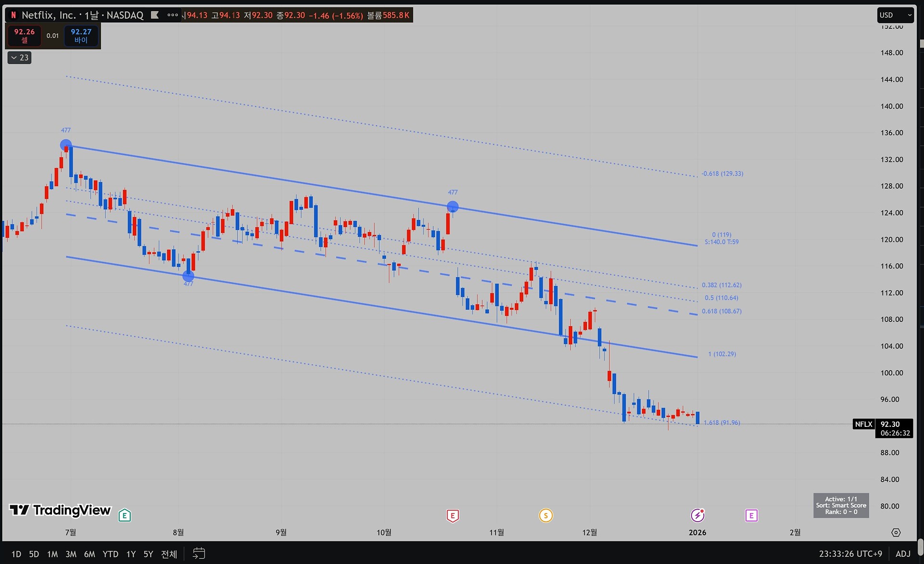The image size is (924, 564).
Task: Select the YTD time range
Action: click(110, 554)
